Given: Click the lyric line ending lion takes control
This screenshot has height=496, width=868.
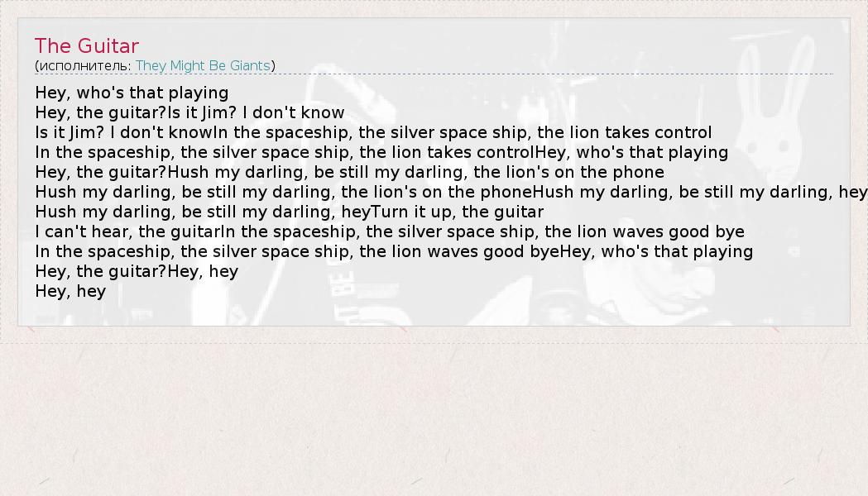Looking at the screenshot, I should 373,132.
